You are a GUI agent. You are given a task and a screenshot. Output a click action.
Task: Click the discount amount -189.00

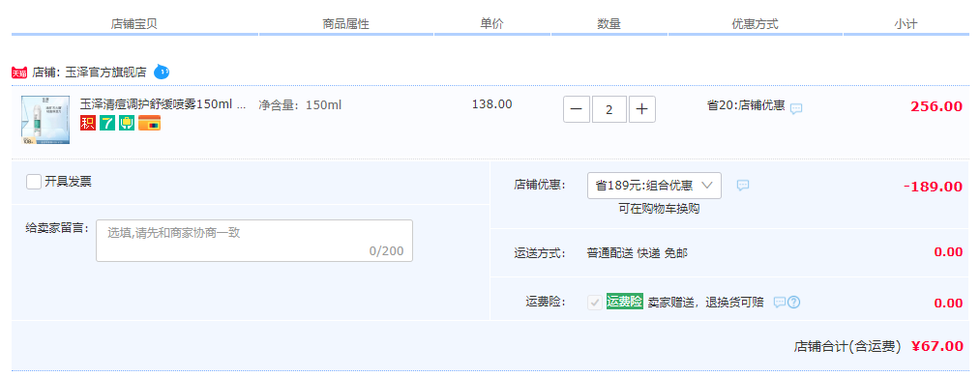tap(934, 187)
